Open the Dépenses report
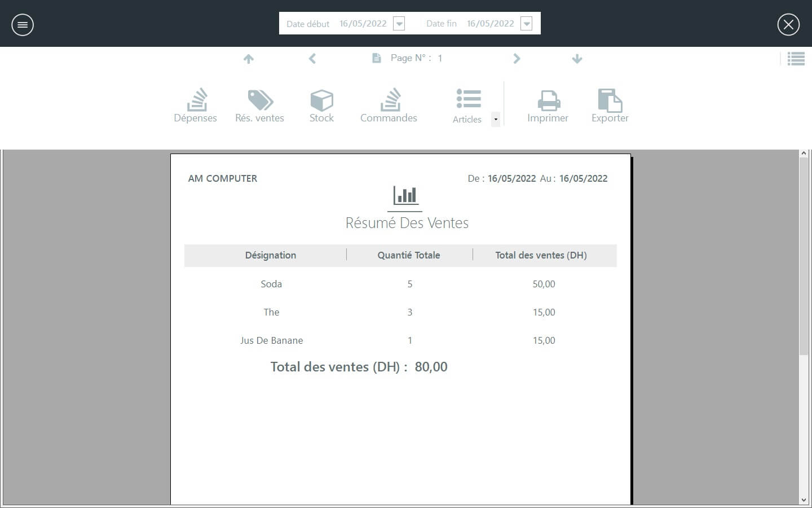This screenshot has height=508, width=812. pos(196,106)
